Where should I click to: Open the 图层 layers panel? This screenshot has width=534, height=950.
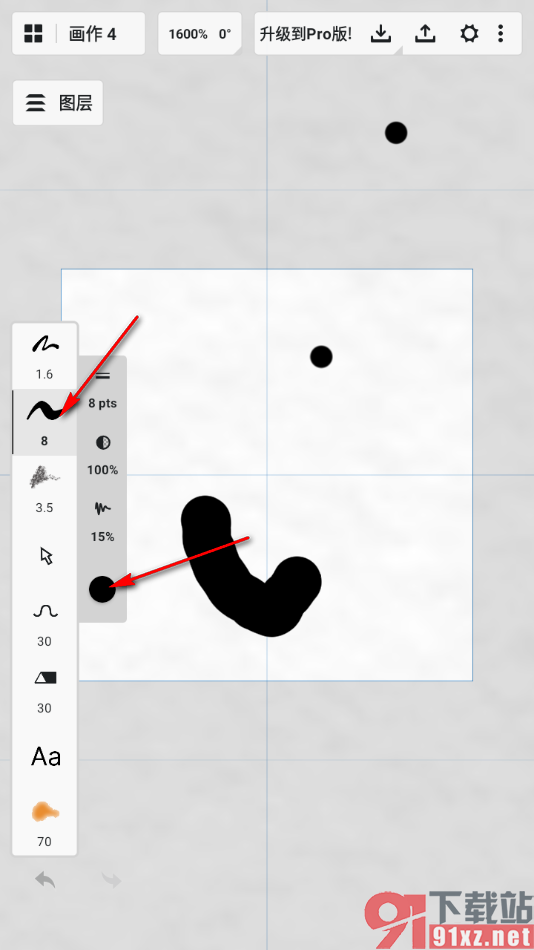(x=58, y=103)
